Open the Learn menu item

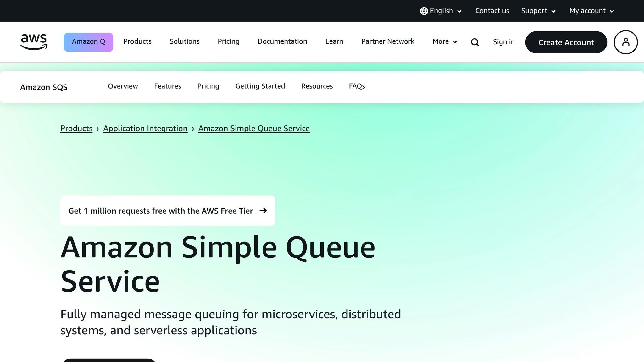(334, 41)
